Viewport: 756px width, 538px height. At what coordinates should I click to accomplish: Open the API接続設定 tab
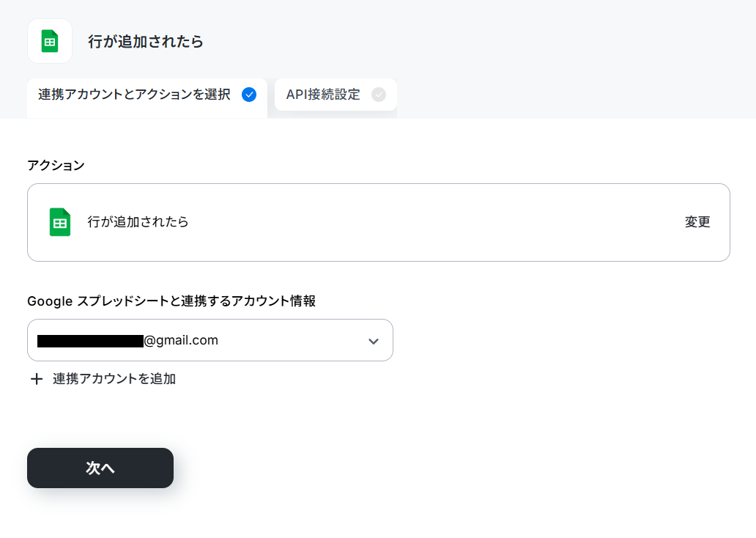[x=336, y=95]
